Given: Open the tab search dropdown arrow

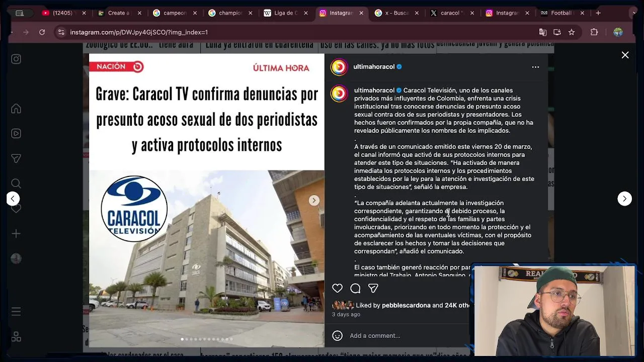Looking at the screenshot, I should click(634, 13).
